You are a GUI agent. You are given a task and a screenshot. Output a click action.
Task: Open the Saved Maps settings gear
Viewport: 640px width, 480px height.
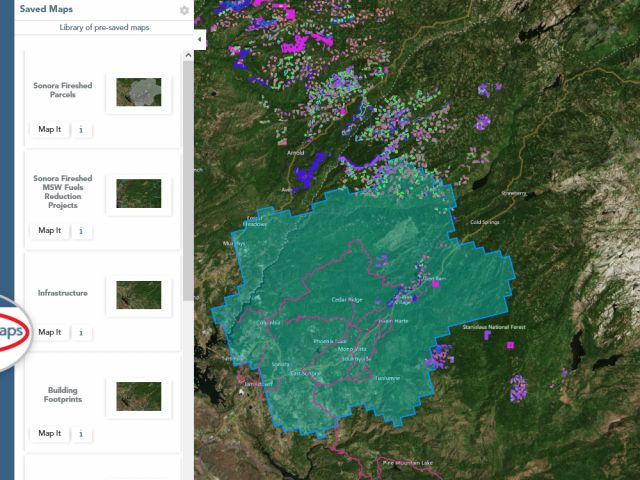point(184,10)
